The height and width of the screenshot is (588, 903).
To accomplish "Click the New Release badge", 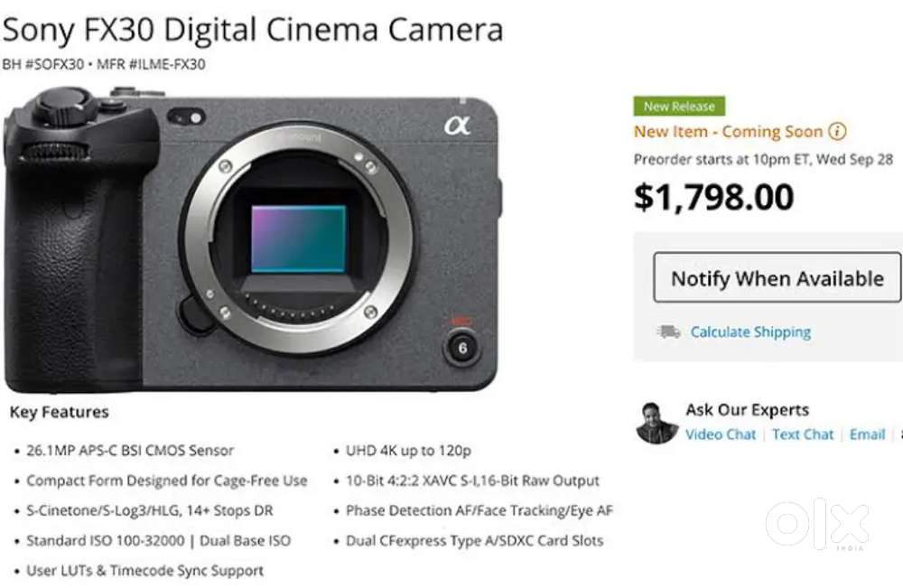I will click(679, 106).
